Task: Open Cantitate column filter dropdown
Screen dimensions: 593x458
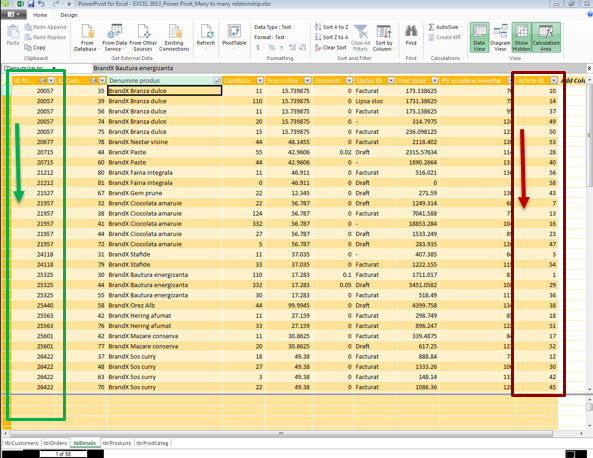Action: (260, 80)
